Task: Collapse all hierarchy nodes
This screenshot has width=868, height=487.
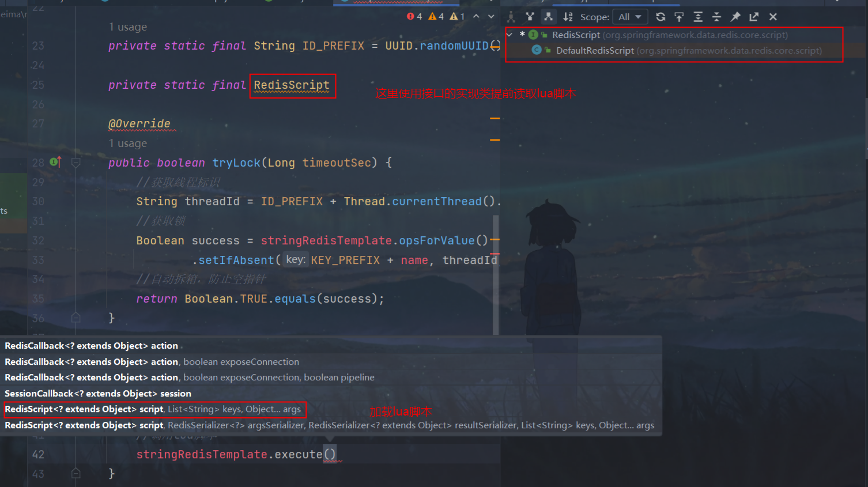Action: [x=716, y=17]
